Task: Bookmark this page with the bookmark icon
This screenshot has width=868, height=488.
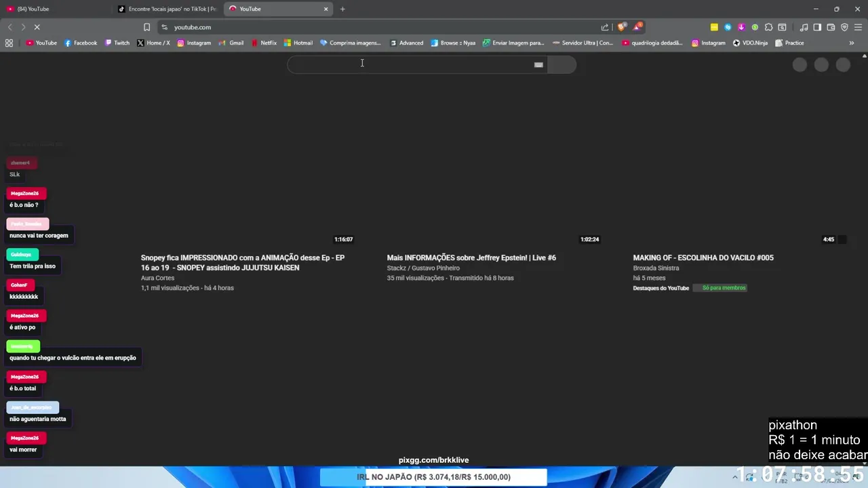Action: (x=146, y=27)
